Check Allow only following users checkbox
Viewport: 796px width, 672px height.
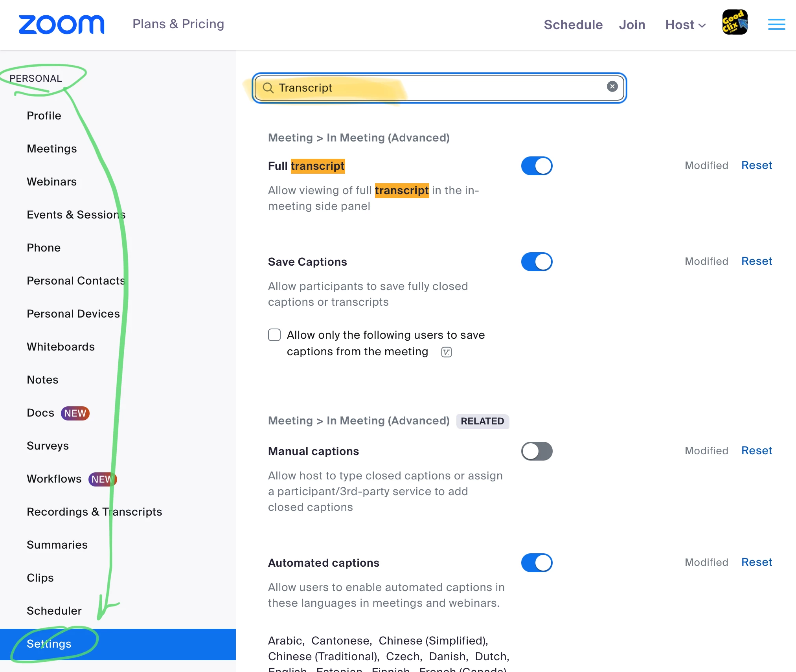[x=274, y=335]
